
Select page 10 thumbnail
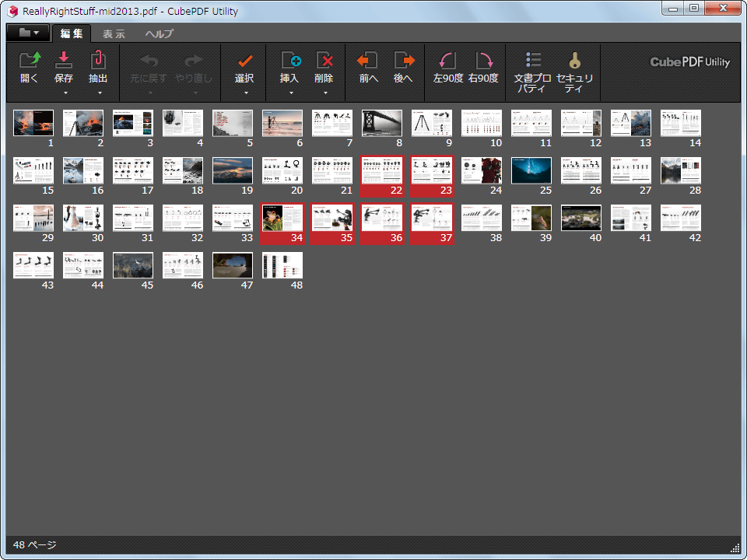pyautogui.click(x=482, y=124)
